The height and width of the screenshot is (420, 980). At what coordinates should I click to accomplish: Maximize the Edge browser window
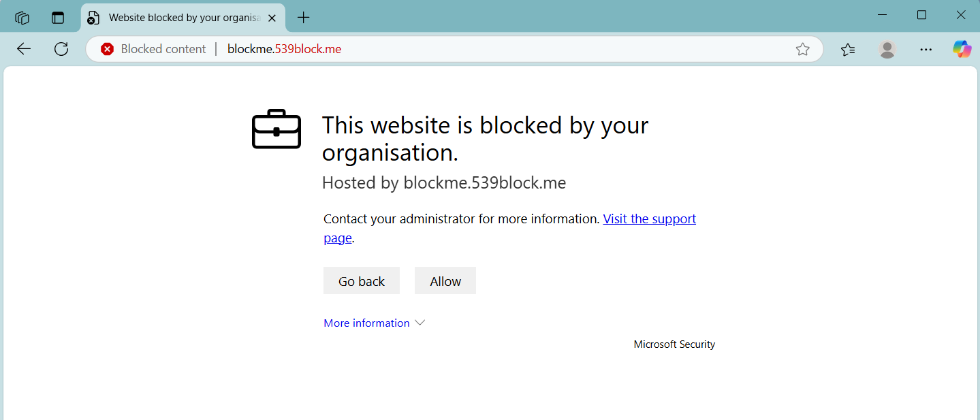click(921, 15)
